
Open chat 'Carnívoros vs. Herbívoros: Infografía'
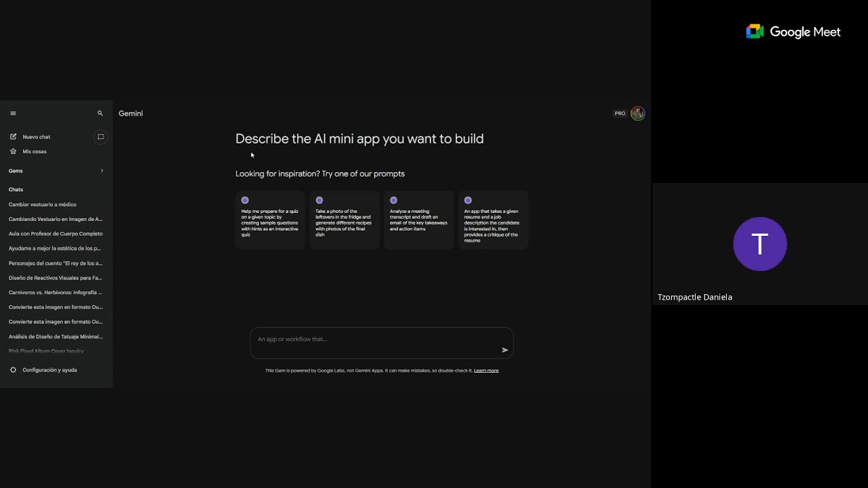(55, 293)
